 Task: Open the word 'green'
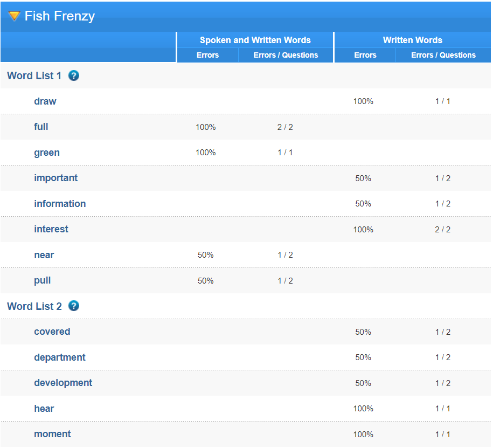click(x=47, y=153)
